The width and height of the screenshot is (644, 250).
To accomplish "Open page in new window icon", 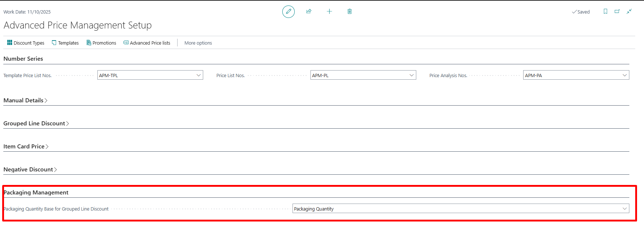I will click(x=617, y=12).
